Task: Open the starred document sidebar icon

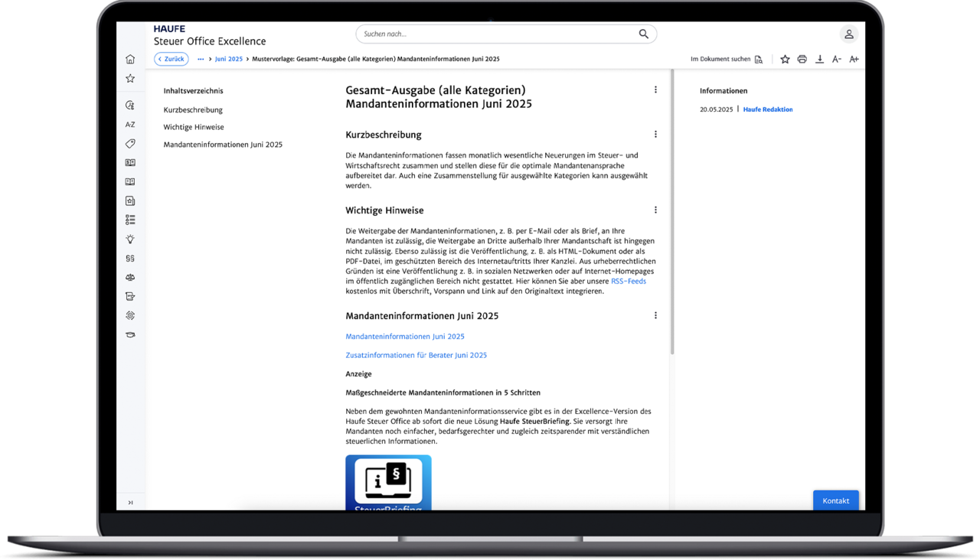Action: pos(130,200)
